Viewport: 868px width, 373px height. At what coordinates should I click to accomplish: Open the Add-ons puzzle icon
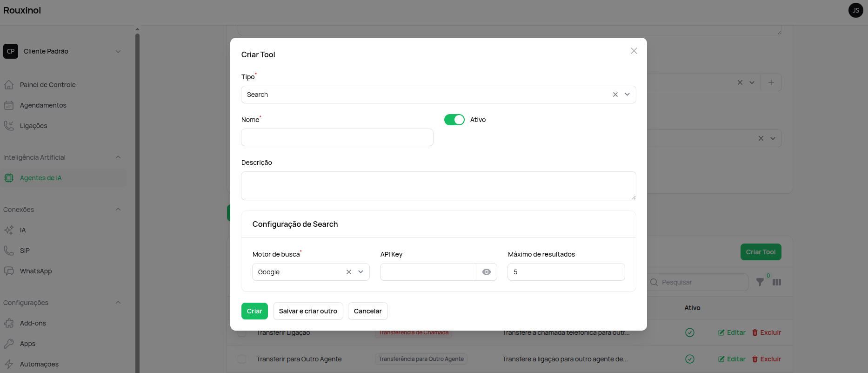(9, 323)
